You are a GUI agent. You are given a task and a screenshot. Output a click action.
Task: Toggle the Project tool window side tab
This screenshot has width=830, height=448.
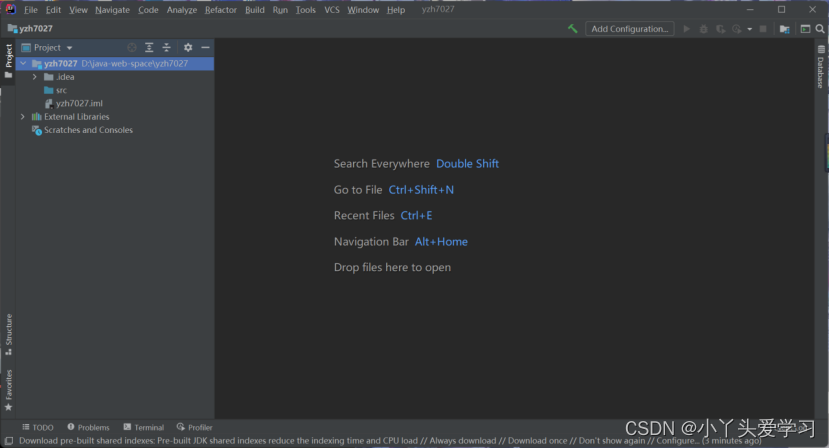8,60
